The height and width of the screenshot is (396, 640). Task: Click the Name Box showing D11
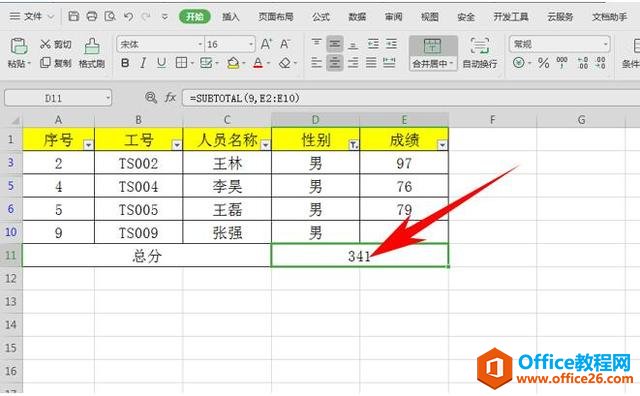tap(58, 98)
